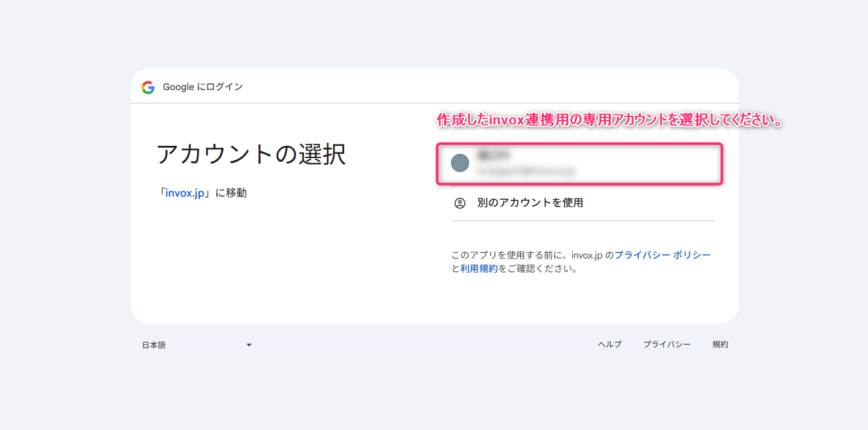Screen dimensions: 868x430
Task: Open the ヘルプ footer link
Action: point(609,345)
